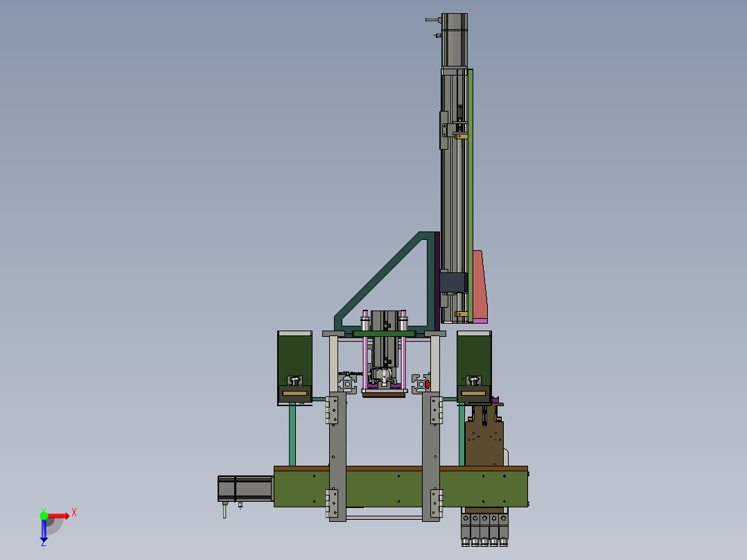Select the left teal vertical post
The width and height of the screenshot is (747, 560).
(x=292, y=435)
